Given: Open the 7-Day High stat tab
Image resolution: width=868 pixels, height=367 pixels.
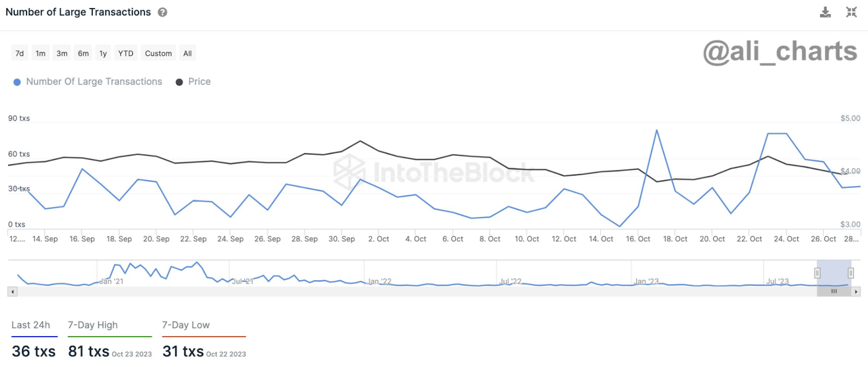Looking at the screenshot, I should (93, 325).
